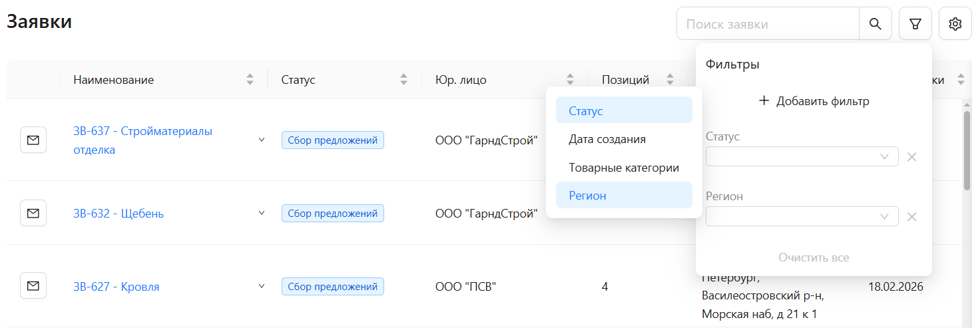980x328 pixels.
Task: Click the table vertical scrollbar thumb
Action: pyautogui.click(x=967, y=150)
